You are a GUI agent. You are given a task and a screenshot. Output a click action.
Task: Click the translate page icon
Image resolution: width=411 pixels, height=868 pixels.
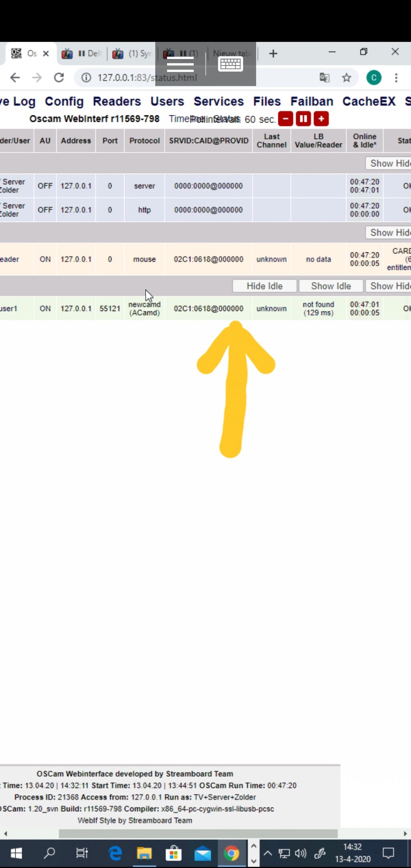tap(324, 78)
